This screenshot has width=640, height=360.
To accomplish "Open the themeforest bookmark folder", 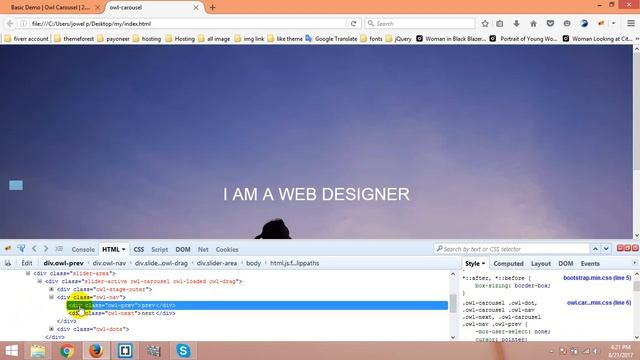I will [74, 39].
